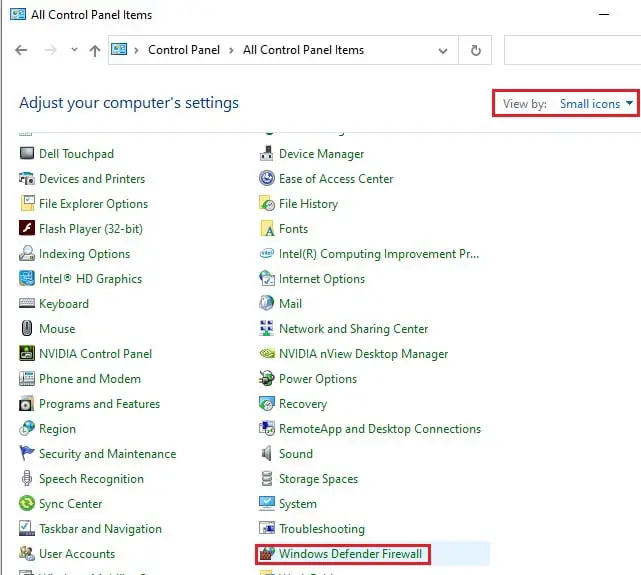Minimize the Control Panel window
Image resolution: width=641 pixels, height=575 pixels.
click(x=604, y=14)
